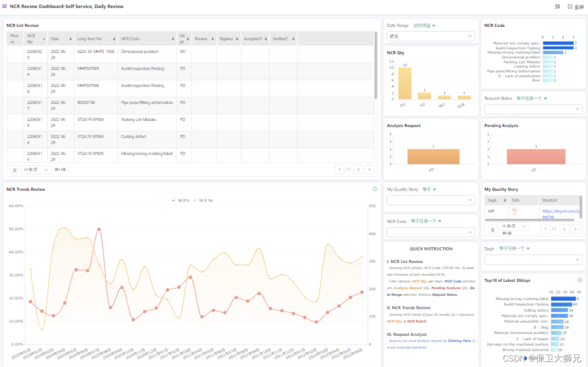588x367 pixels.
Task: Click 'Material not comply spec.' NCR Code bar
Action: pyautogui.click(x=558, y=43)
